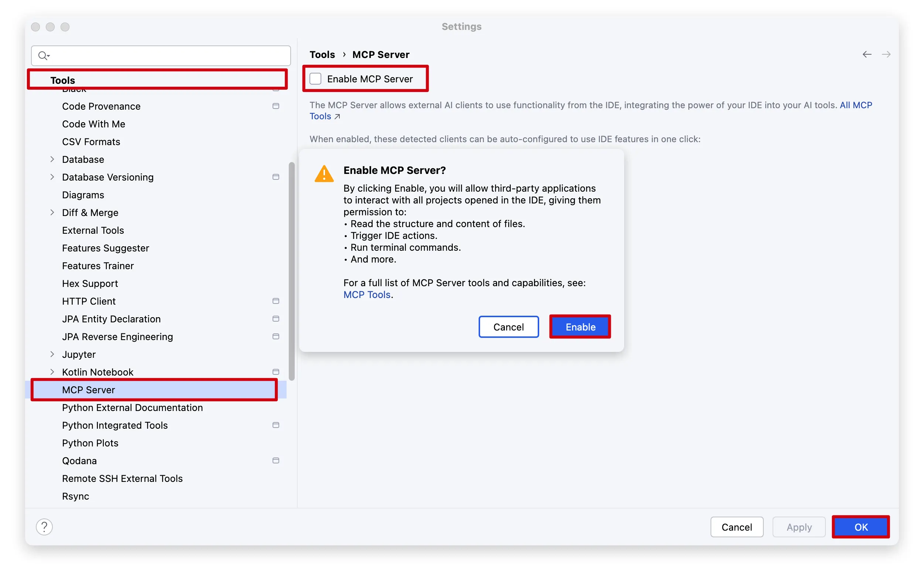The width and height of the screenshot is (924, 579).
Task: Click the OK button at bottom
Action: click(x=860, y=527)
